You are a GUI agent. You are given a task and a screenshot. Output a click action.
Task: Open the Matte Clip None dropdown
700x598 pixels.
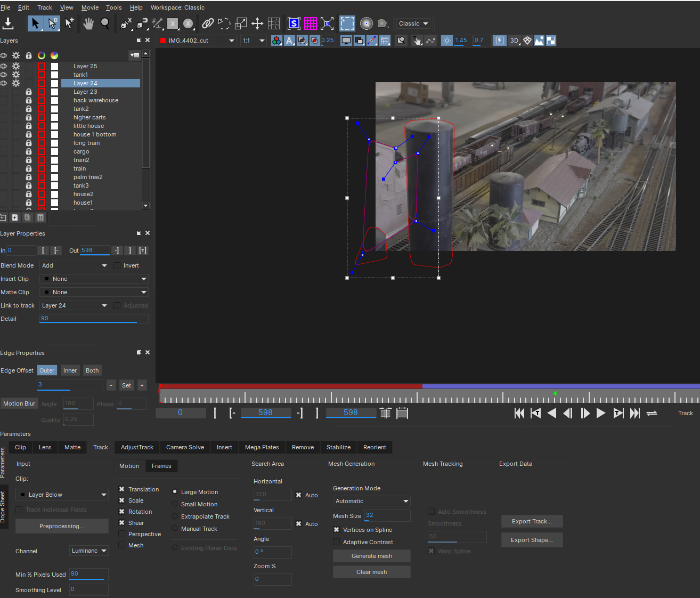point(94,292)
